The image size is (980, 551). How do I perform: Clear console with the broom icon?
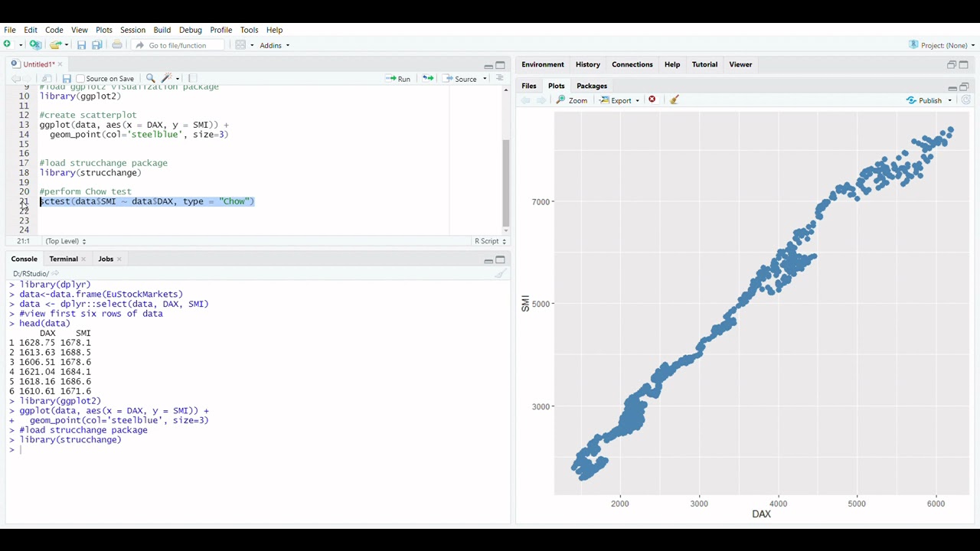coord(500,273)
